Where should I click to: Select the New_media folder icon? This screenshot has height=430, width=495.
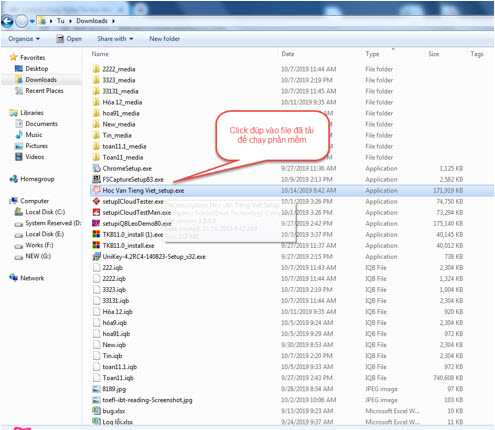coord(96,124)
